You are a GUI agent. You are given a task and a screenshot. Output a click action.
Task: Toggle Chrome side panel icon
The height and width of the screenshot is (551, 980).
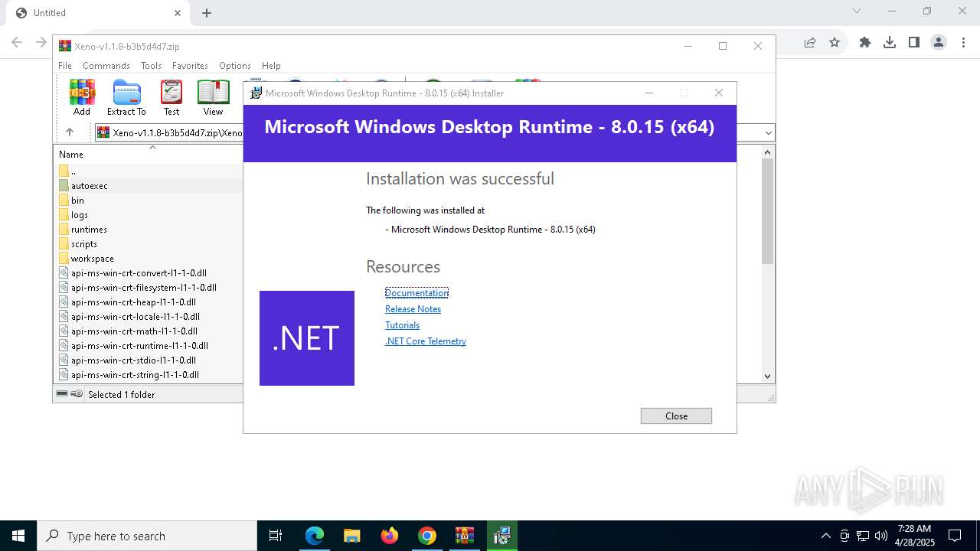tap(914, 43)
